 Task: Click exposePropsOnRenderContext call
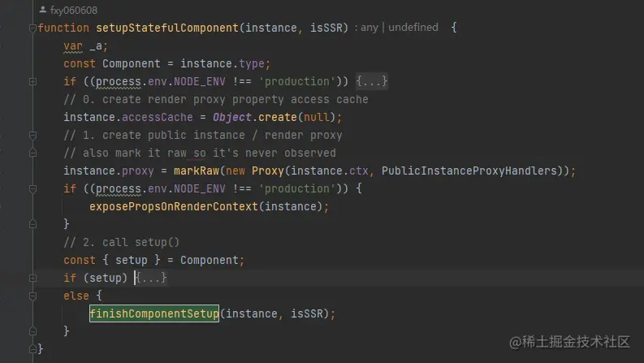tap(174, 206)
